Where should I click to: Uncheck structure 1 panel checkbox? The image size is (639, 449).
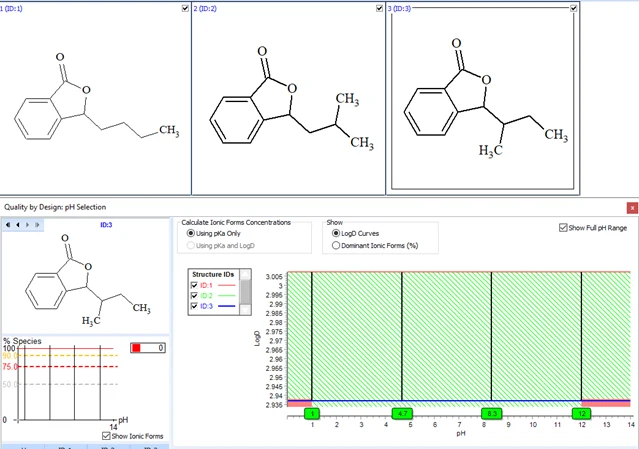[x=185, y=8]
